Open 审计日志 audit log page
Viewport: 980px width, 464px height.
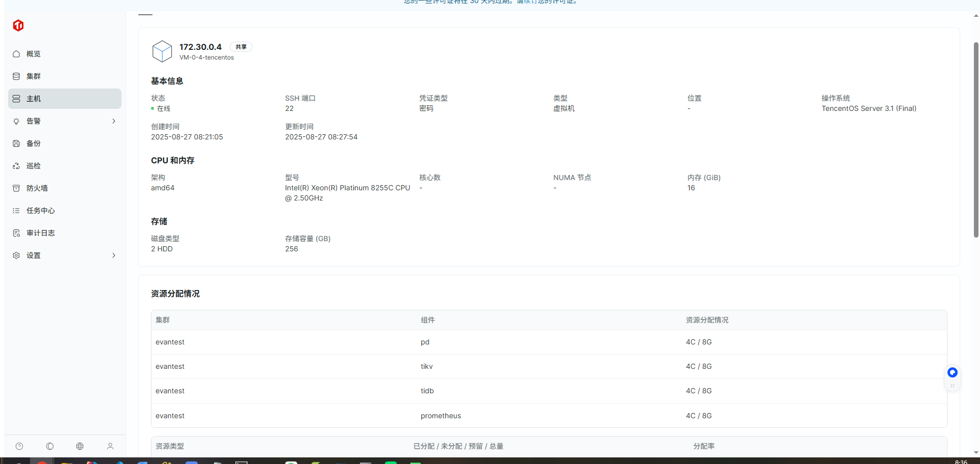pyautogui.click(x=41, y=233)
